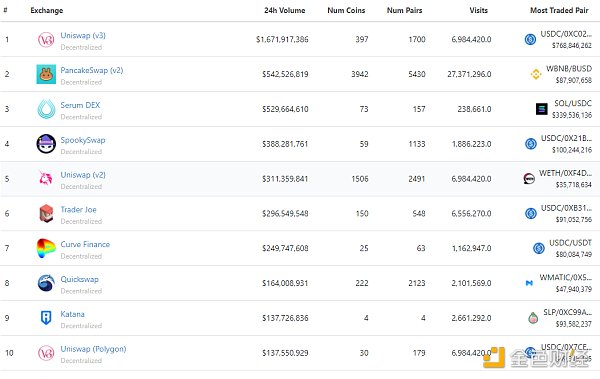Sort table by Num Pairs header
This screenshot has width=600, height=379.
coord(404,11)
